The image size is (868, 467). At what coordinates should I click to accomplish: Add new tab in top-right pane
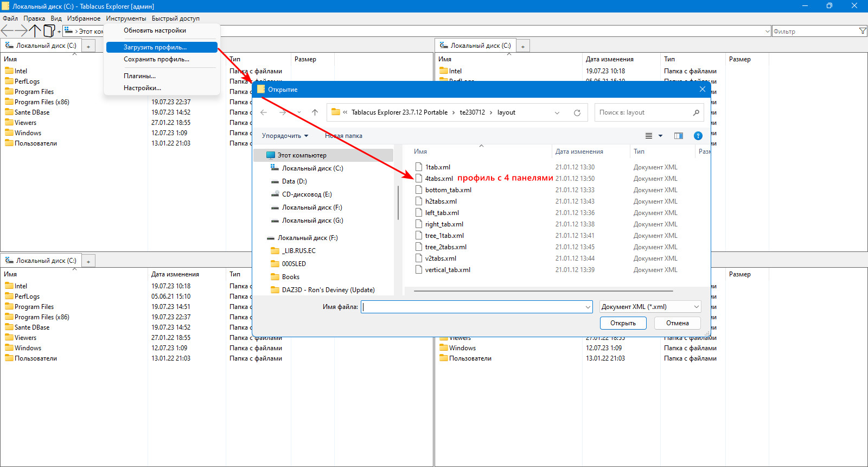(x=523, y=46)
